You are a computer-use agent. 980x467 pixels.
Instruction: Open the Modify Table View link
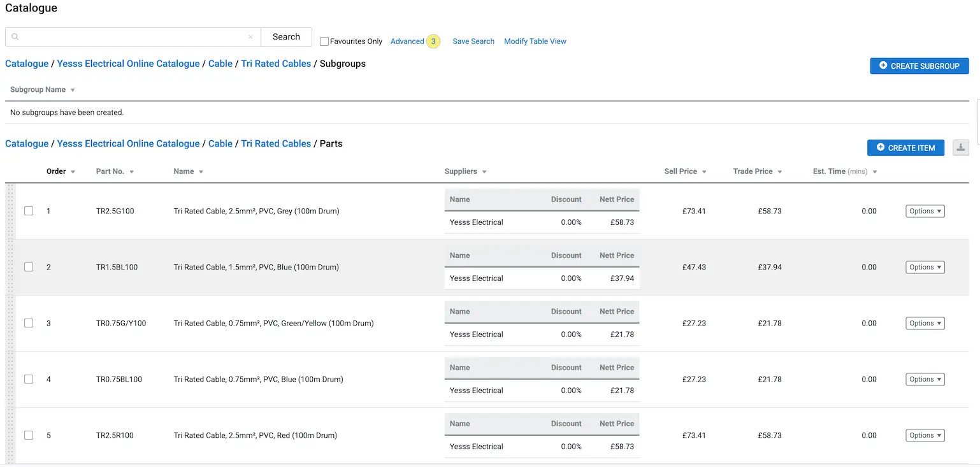(535, 41)
